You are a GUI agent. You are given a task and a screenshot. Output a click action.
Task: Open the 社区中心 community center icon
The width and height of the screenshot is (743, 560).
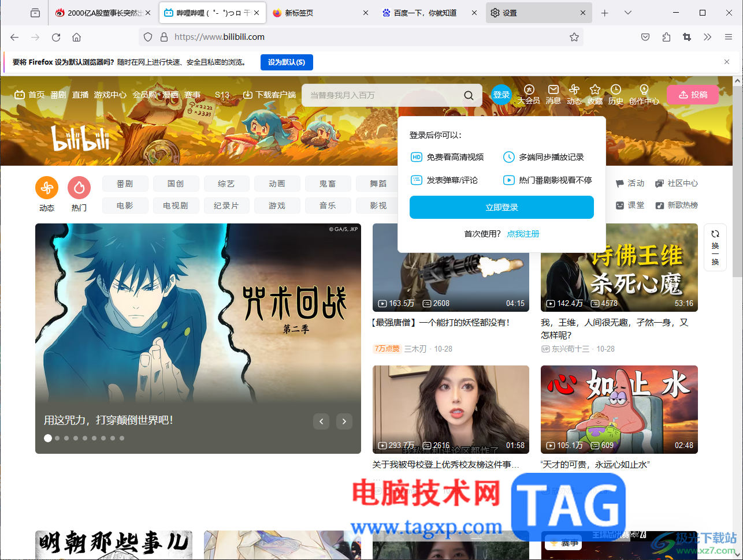pyautogui.click(x=659, y=182)
